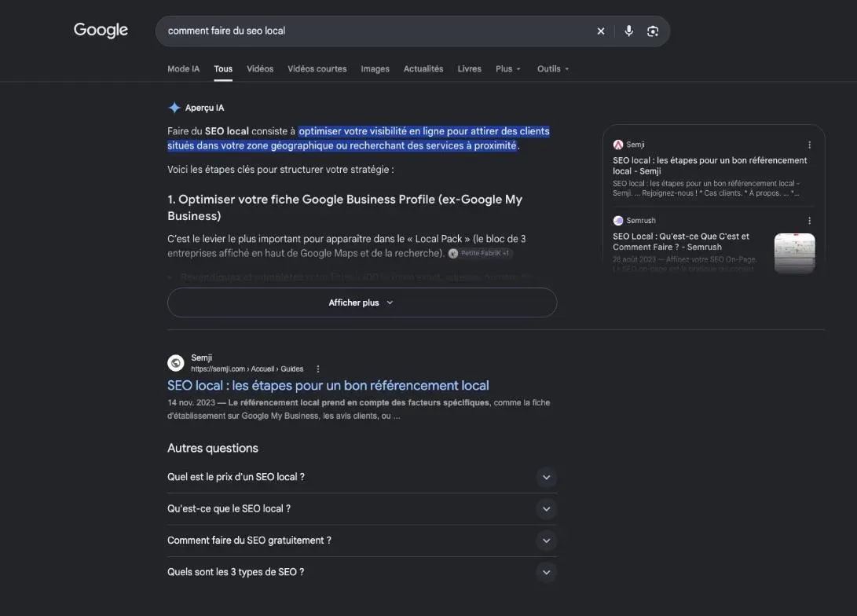Image resolution: width=857 pixels, height=616 pixels.
Task: Switch to the Livres tab
Action: (470, 69)
